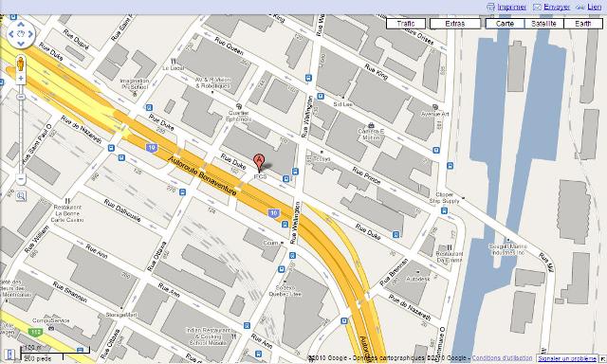Toggle the Trafic layer button
The width and height of the screenshot is (607, 364).
[406, 24]
